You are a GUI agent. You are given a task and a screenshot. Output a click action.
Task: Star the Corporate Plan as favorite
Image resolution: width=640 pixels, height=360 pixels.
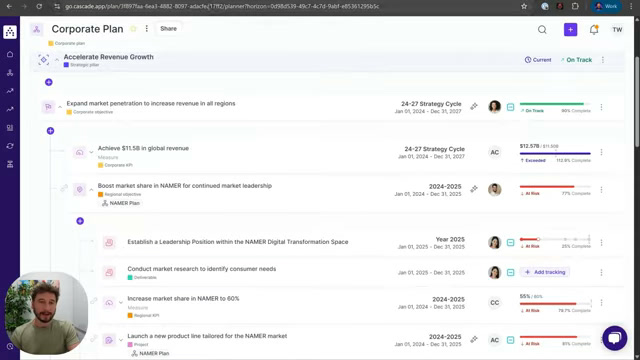coord(133,29)
